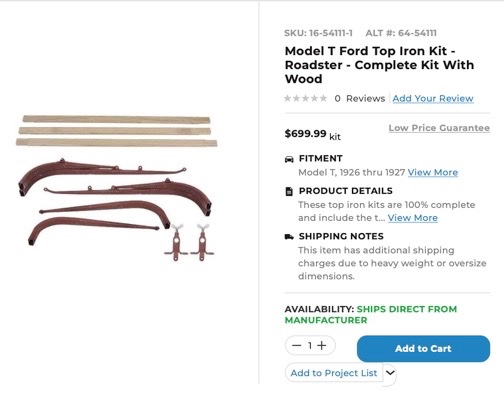Click the Add to Project List button

click(x=334, y=373)
